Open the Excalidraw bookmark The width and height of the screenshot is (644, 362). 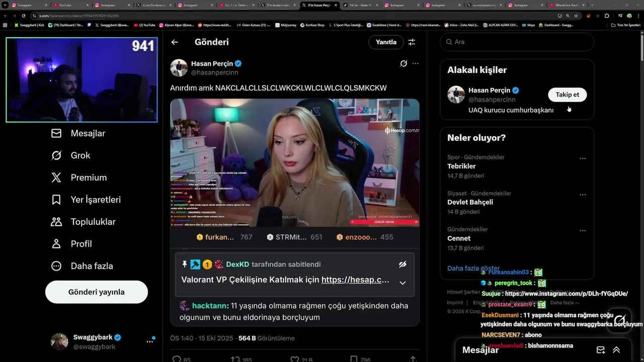click(x=384, y=25)
